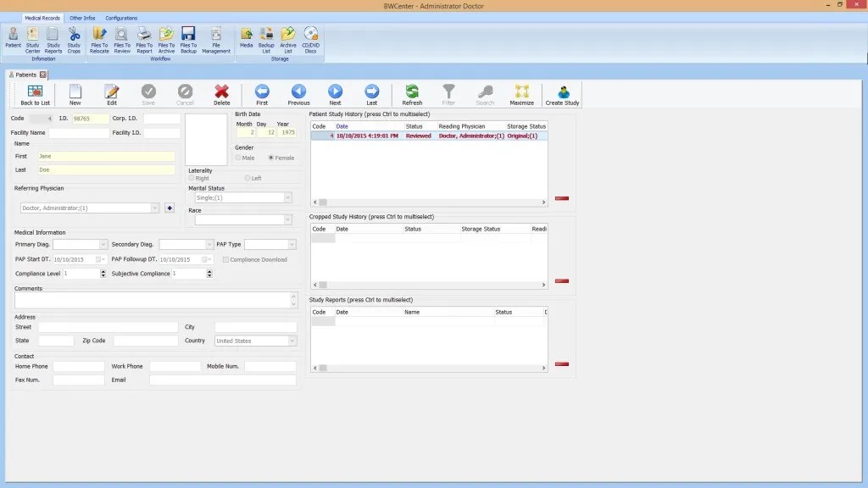Switch to the Other Infos tab
The height and width of the screenshot is (488, 868).
pyautogui.click(x=82, y=19)
